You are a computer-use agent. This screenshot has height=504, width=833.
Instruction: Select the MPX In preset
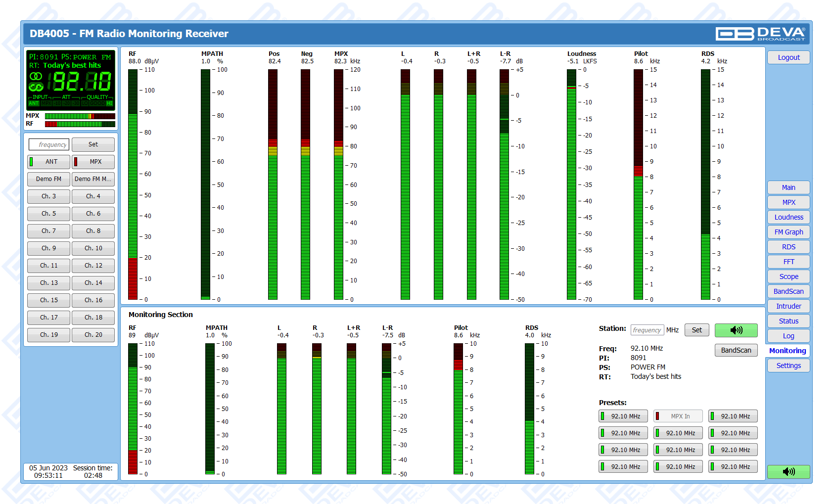pos(678,416)
